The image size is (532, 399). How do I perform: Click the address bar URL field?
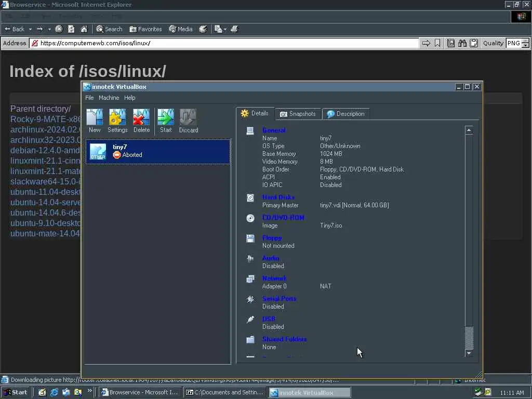(x=224, y=43)
